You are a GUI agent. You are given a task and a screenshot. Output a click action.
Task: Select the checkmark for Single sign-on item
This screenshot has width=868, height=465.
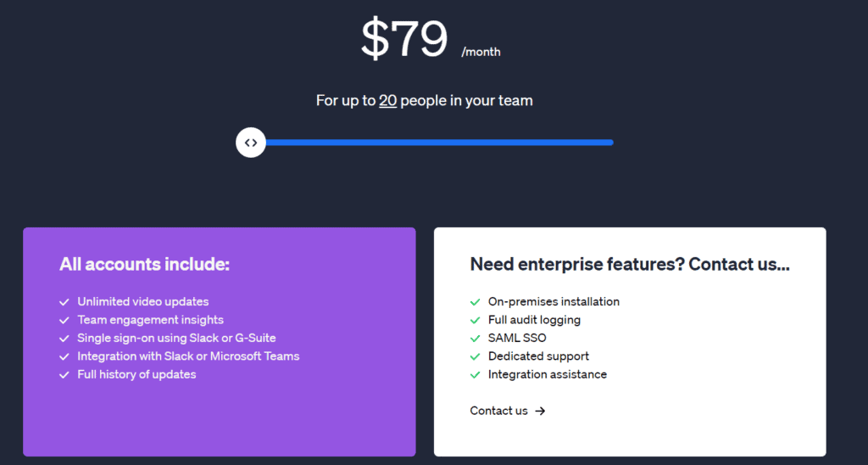[x=64, y=339]
